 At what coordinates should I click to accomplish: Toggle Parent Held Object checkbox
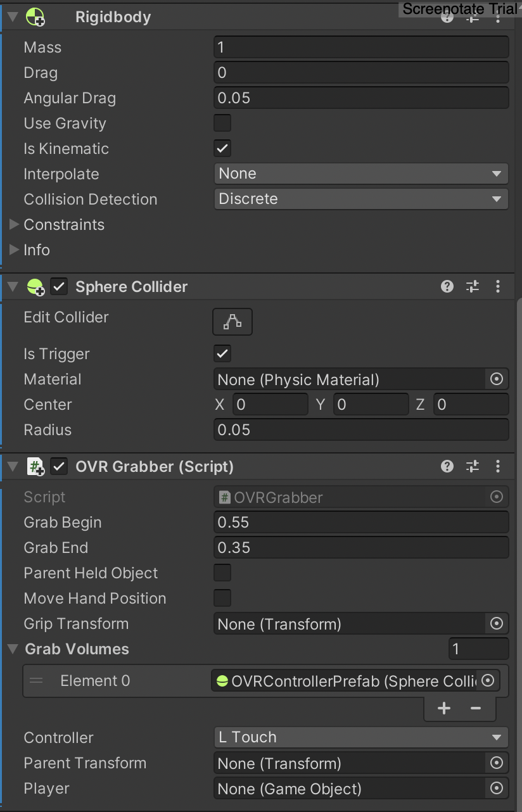click(x=222, y=573)
